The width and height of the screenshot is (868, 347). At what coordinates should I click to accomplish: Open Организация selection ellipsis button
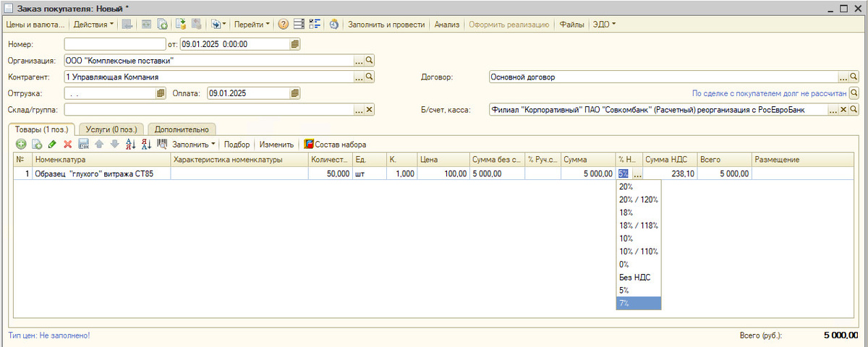click(359, 61)
